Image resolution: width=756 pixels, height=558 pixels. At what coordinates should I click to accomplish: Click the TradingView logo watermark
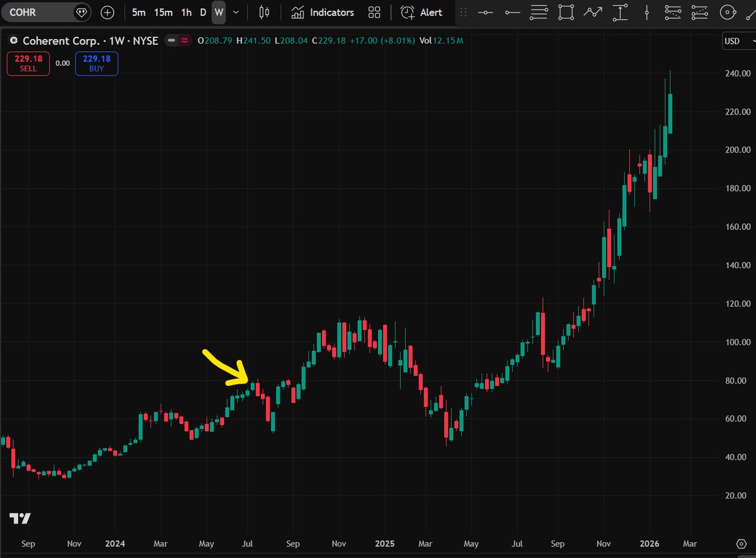21,518
